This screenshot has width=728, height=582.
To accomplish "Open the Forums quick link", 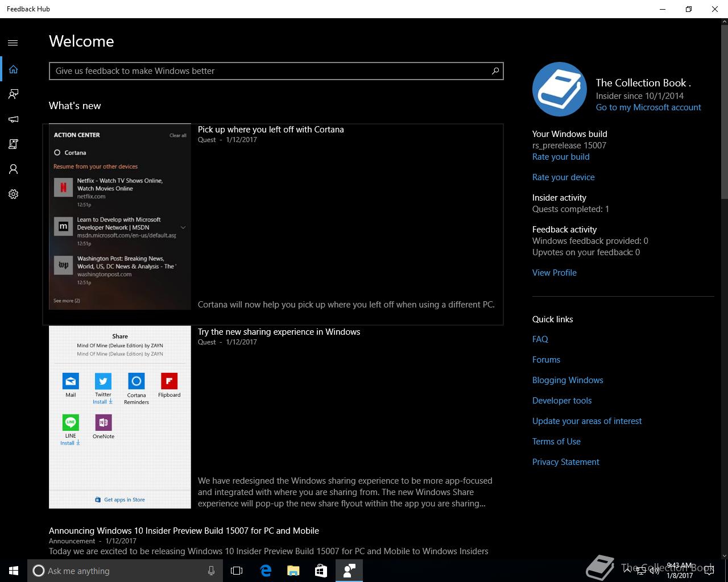I will [x=546, y=360].
